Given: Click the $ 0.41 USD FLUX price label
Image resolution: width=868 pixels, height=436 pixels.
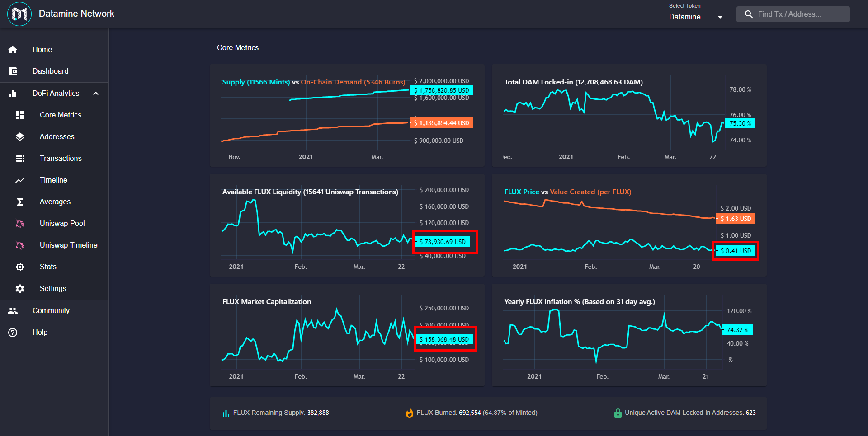Looking at the screenshot, I should tap(736, 251).
